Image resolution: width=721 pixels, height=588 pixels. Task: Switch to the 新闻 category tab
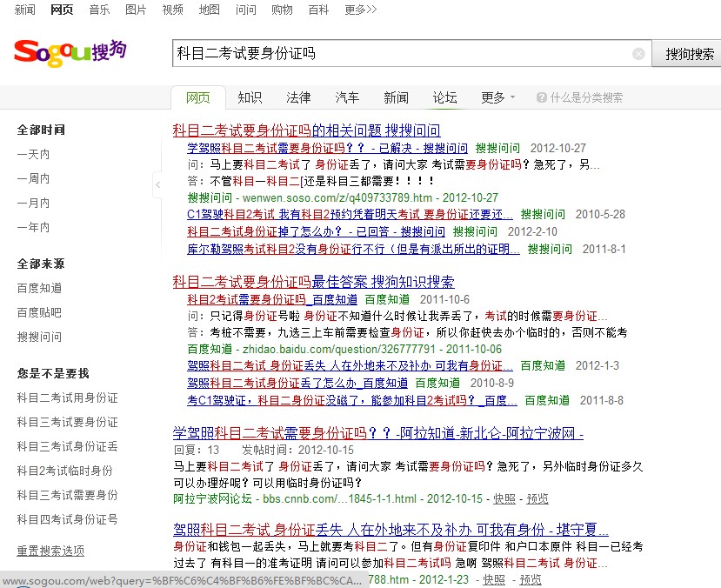[x=396, y=97]
